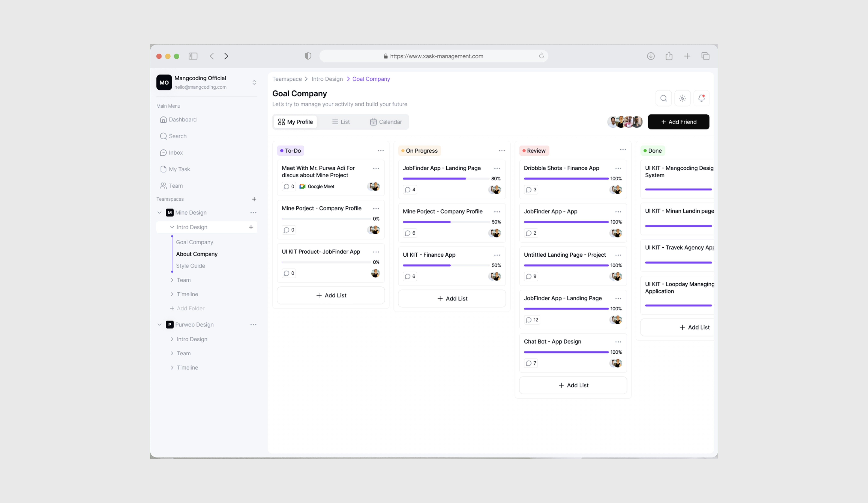Open notifications bell icon
The width and height of the screenshot is (868, 503).
click(x=702, y=98)
